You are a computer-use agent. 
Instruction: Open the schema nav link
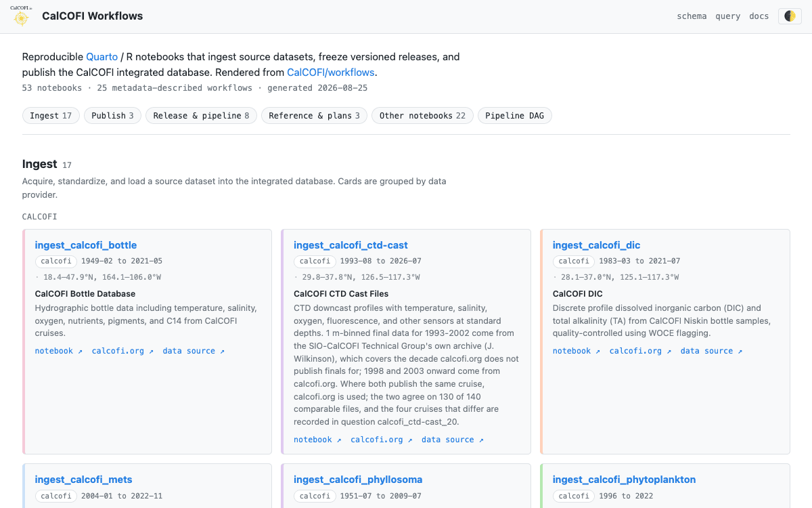[x=692, y=16]
